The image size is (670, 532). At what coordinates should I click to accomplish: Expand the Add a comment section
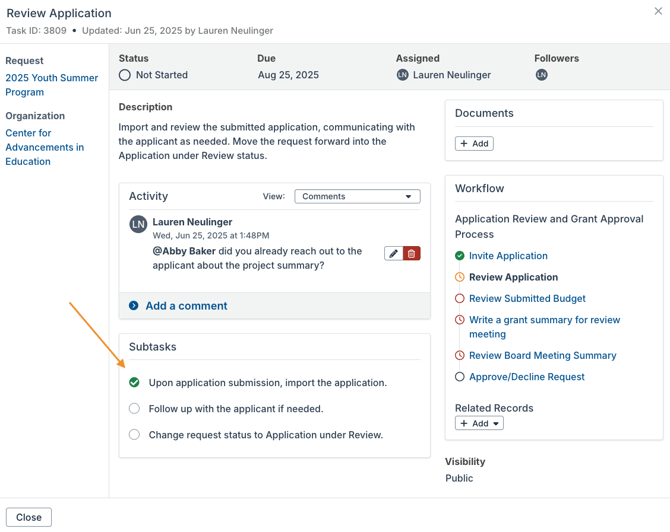pyautogui.click(x=186, y=306)
